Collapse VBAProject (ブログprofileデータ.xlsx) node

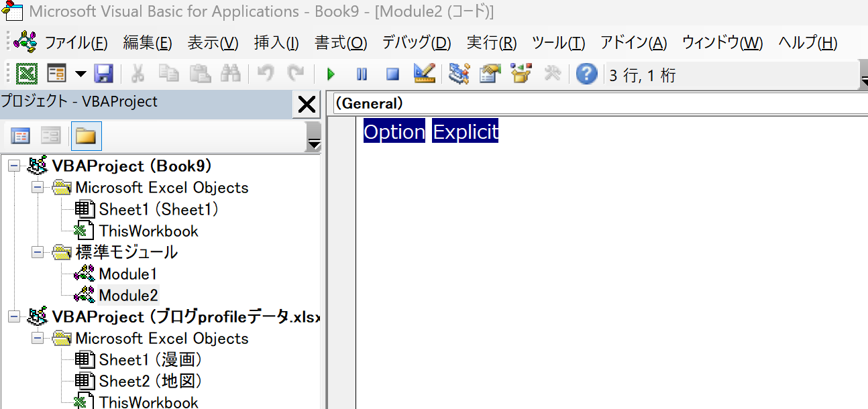[x=14, y=317]
